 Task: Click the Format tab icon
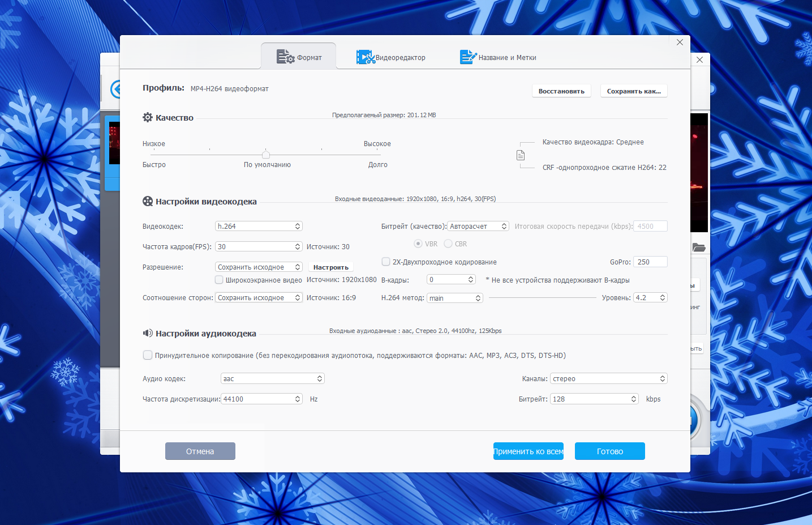point(285,57)
